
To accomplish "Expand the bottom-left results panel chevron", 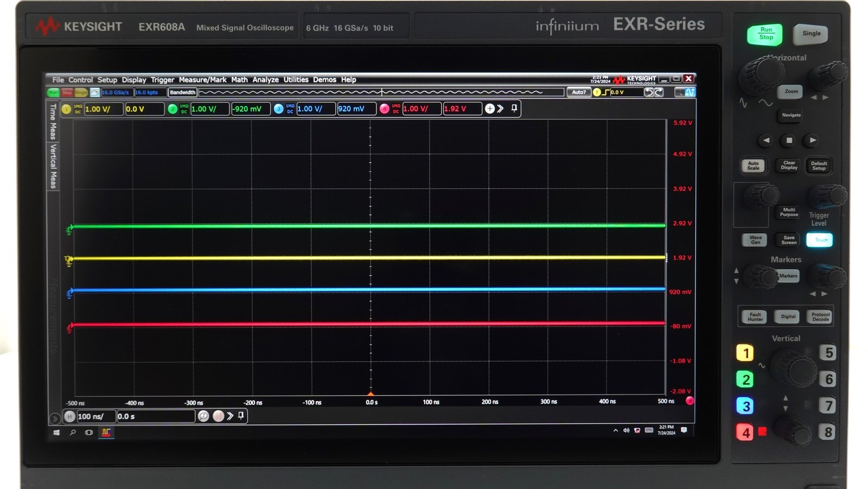I will [55, 418].
